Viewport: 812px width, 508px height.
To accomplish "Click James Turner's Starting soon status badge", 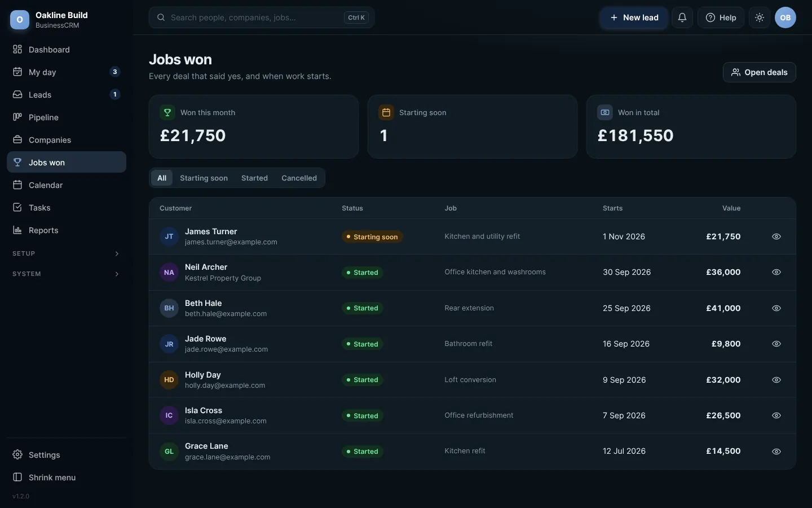I will pos(372,237).
